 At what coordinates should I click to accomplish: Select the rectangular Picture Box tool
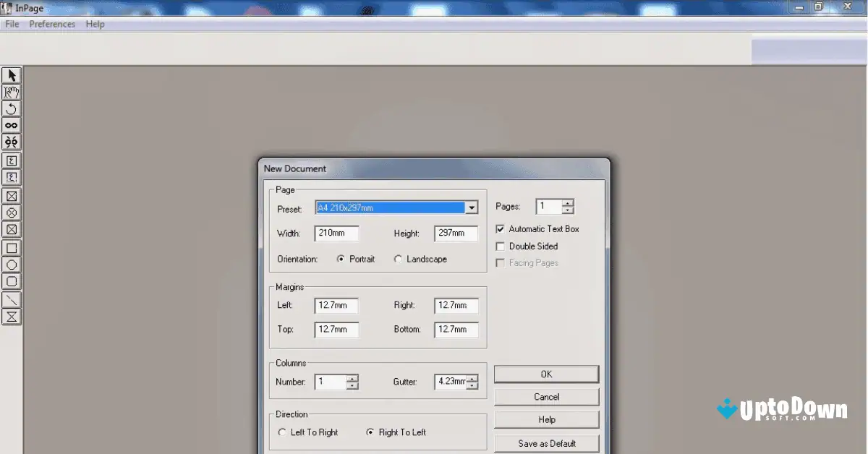click(11, 196)
